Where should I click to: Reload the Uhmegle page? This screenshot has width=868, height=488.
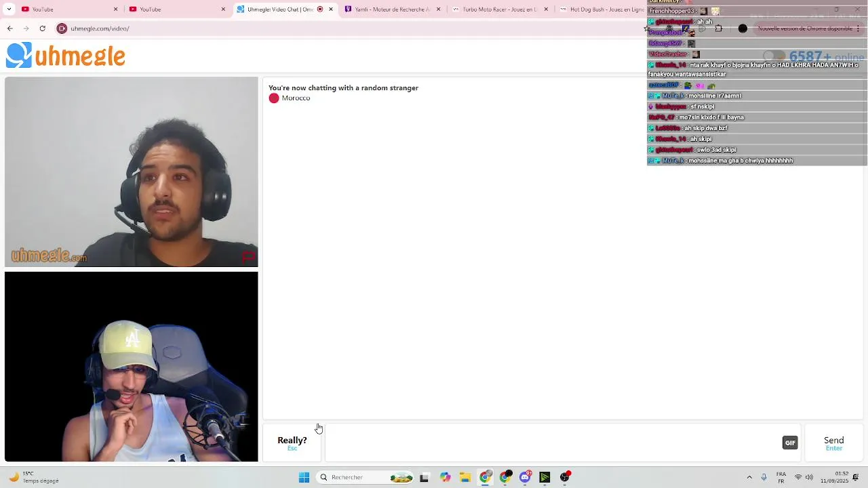point(42,28)
